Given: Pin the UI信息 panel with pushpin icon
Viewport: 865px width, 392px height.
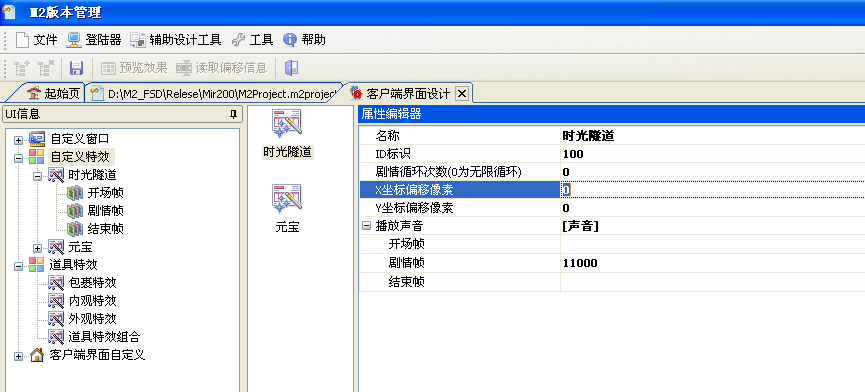Looking at the screenshot, I should (x=233, y=114).
